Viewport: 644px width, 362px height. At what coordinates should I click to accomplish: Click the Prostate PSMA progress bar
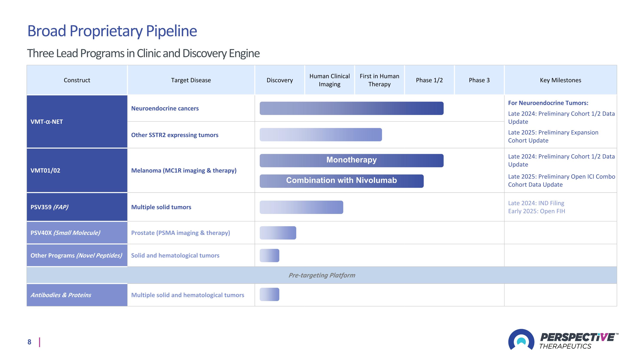pos(278,233)
